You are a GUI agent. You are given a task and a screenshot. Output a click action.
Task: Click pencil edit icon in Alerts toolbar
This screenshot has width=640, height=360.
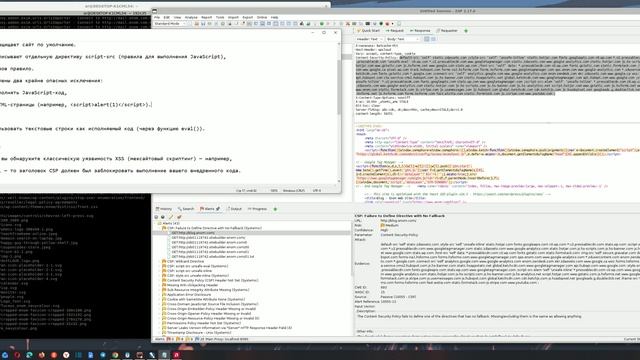(x=171, y=217)
